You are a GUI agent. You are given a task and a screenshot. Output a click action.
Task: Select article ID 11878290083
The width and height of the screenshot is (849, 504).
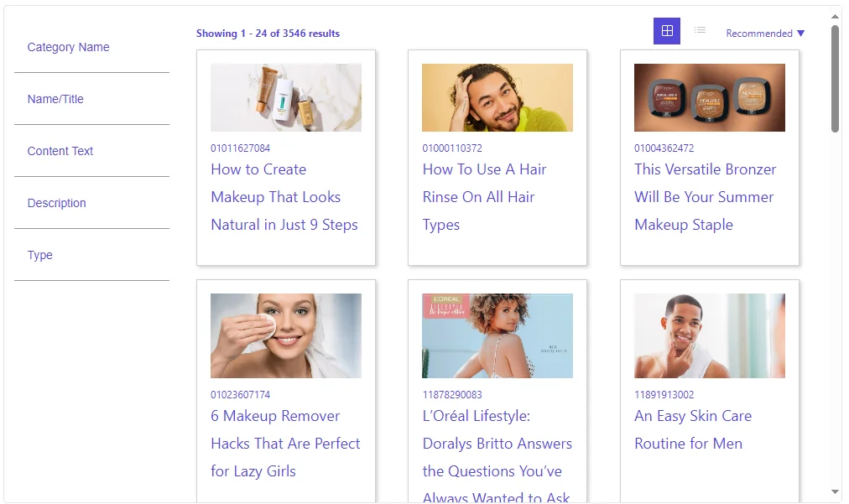[x=452, y=395]
